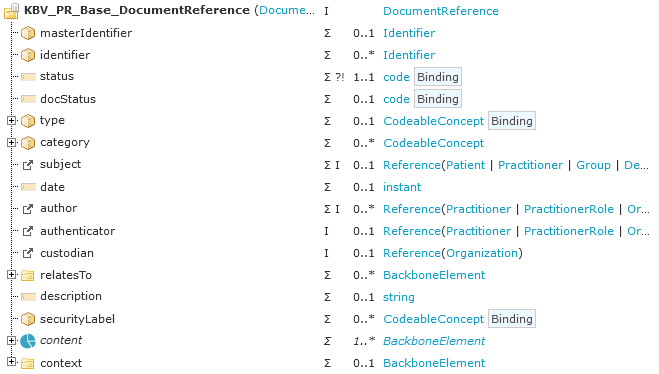This screenshot has width=659, height=374.
Task: Expand the category element node
Action: (x=11, y=142)
